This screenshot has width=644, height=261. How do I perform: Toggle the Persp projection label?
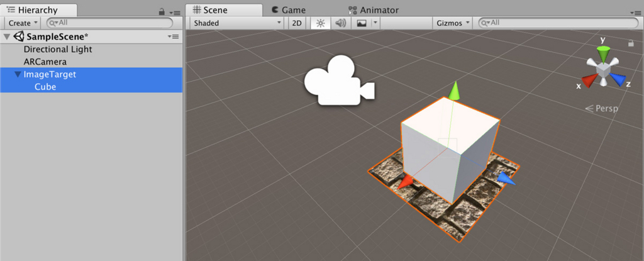[601, 109]
